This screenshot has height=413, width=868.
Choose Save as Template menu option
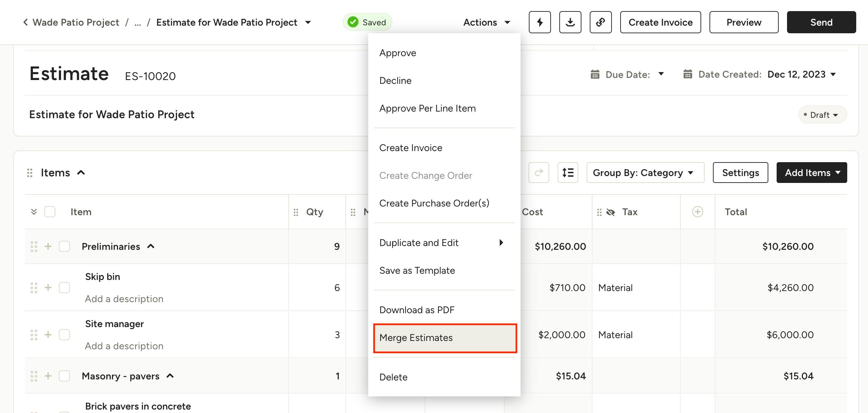(x=417, y=271)
